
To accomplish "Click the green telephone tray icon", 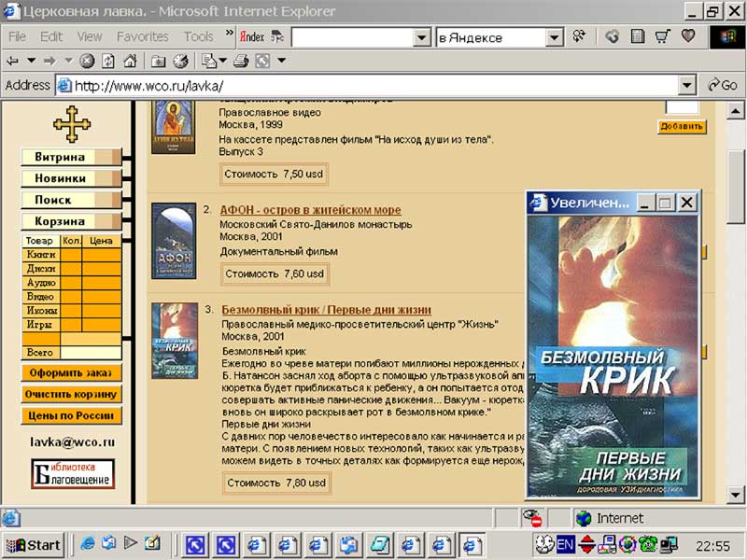I will 647,544.
